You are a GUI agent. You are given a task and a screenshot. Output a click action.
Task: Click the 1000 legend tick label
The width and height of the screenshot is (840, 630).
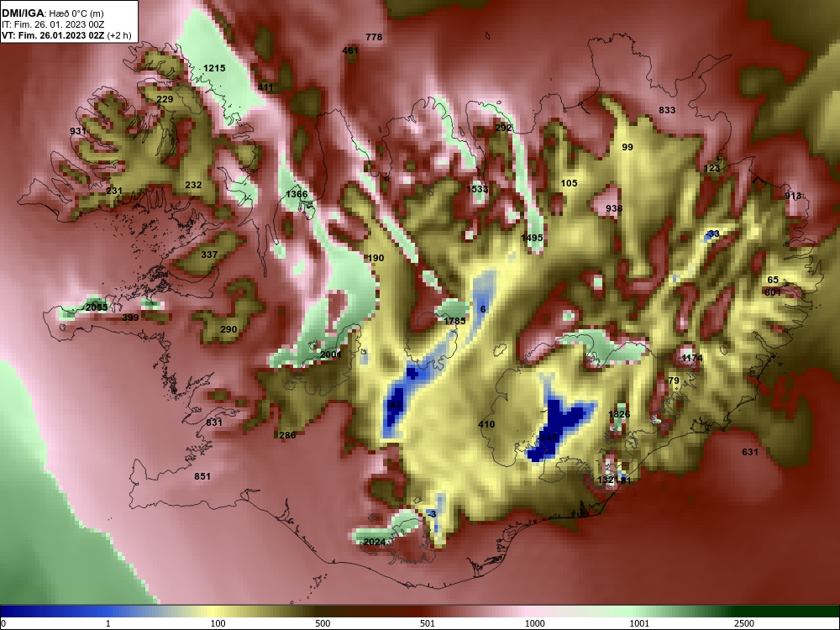534,623
